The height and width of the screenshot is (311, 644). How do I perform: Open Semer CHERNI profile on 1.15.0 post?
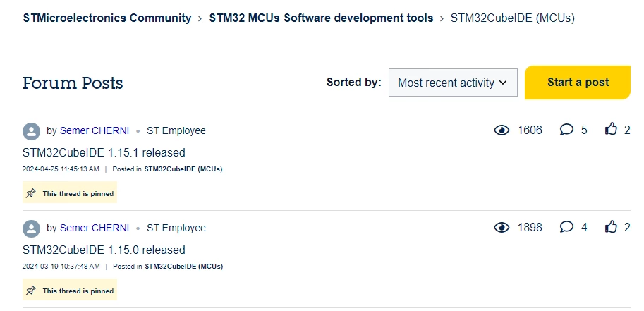coord(95,228)
